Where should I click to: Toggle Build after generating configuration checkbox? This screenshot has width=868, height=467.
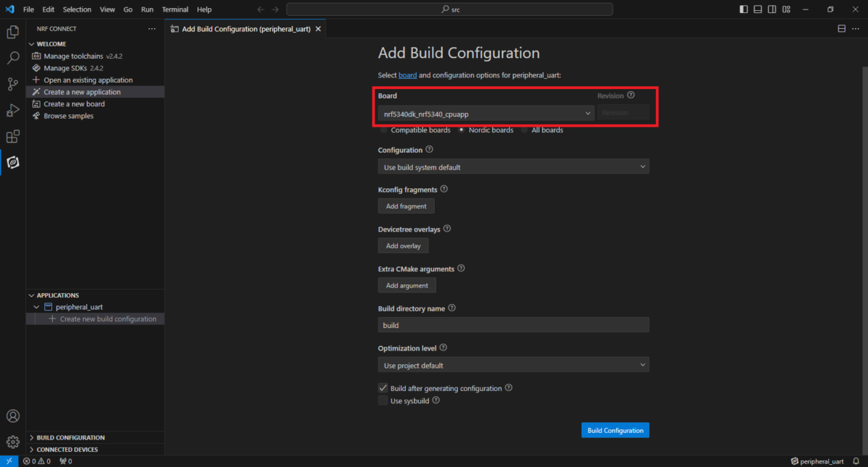[x=383, y=388]
